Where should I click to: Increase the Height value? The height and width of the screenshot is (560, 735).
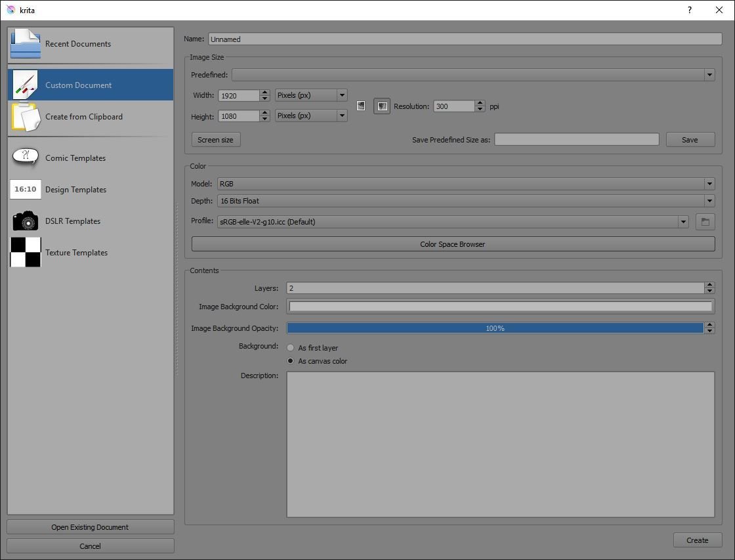tap(265, 113)
